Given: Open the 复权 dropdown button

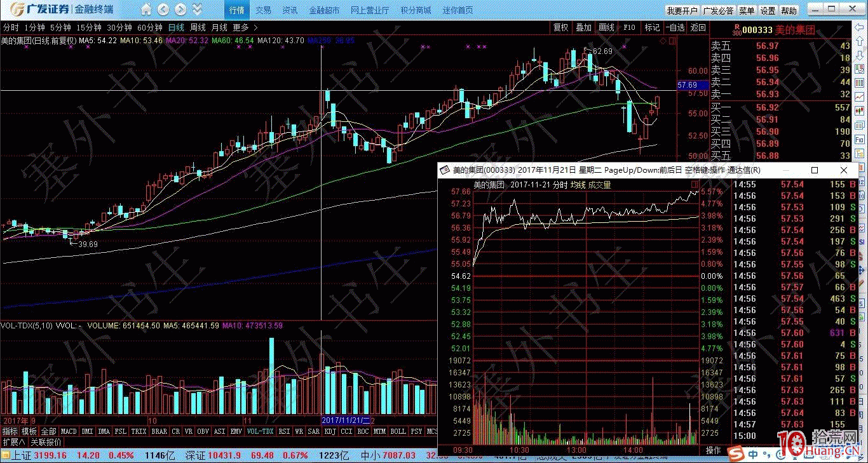Looking at the screenshot, I should point(561,27).
